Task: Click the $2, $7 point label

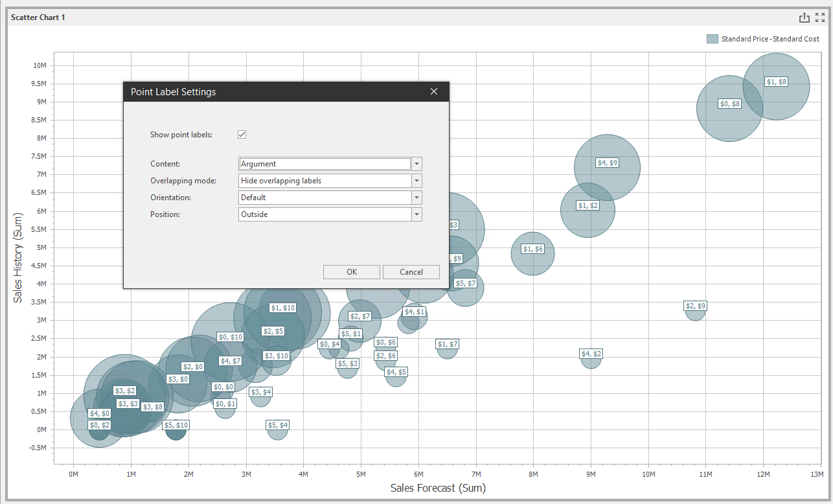Action: (x=360, y=316)
